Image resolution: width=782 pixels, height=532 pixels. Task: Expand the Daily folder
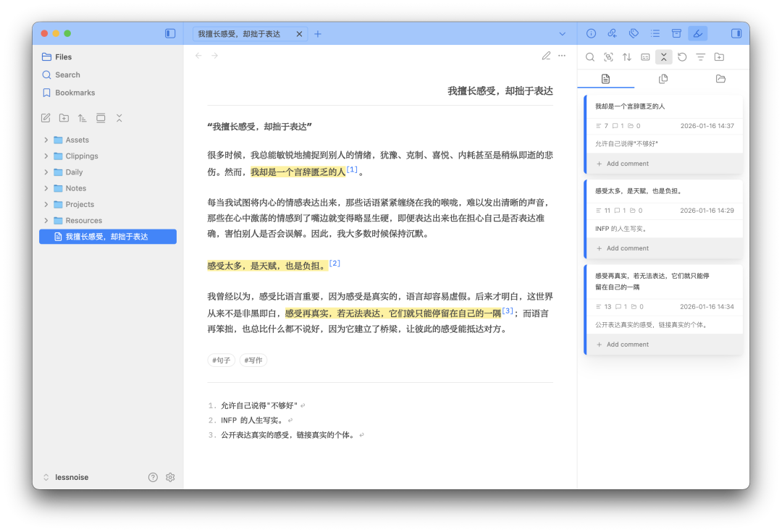click(46, 172)
